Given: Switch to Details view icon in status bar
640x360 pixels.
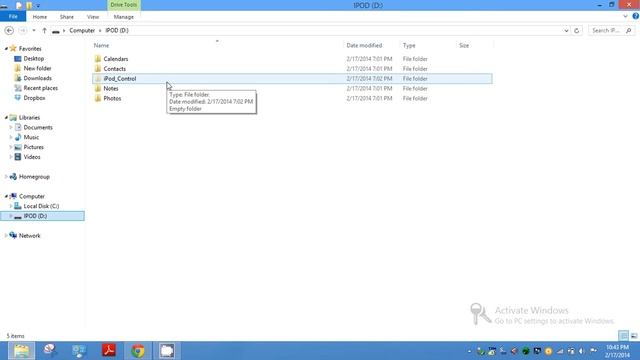Looking at the screenshot, I should click(623, 336).
